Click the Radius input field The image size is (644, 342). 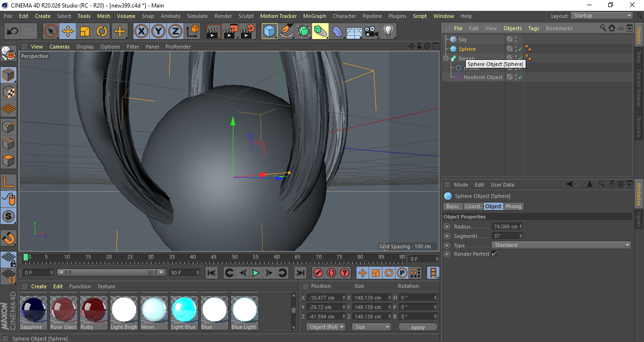tap(505, 227)
